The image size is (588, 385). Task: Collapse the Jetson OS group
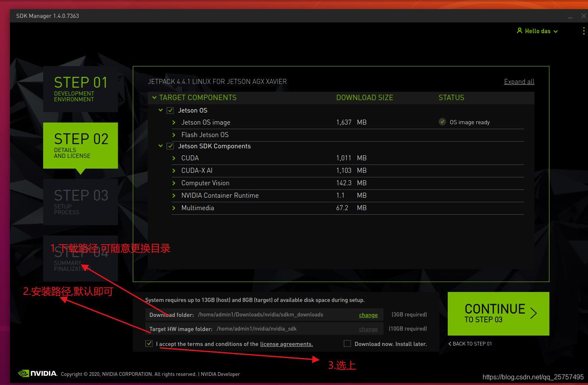coord(161,110)
